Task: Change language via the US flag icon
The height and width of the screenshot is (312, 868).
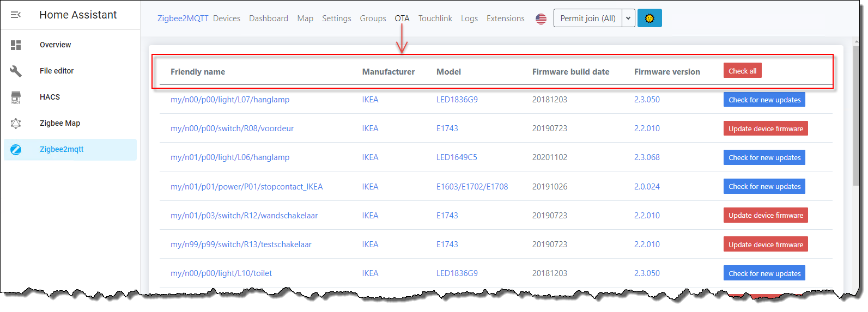Action: [x=541, y=19]
